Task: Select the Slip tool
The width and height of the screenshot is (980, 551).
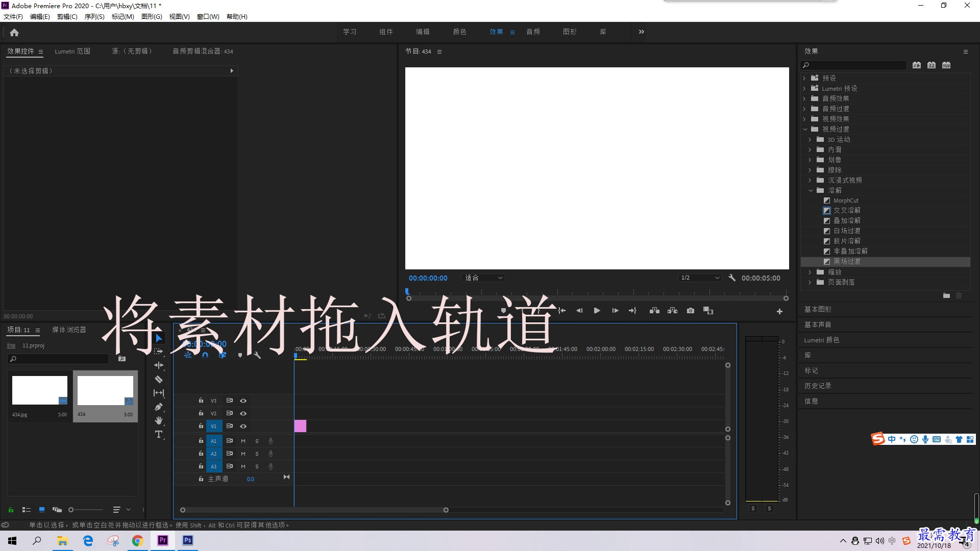Action: coord(159,393)
